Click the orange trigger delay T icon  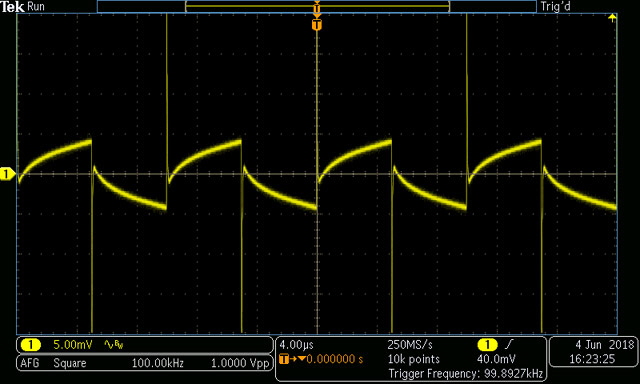pyautogui.click(x=284, y=359)
